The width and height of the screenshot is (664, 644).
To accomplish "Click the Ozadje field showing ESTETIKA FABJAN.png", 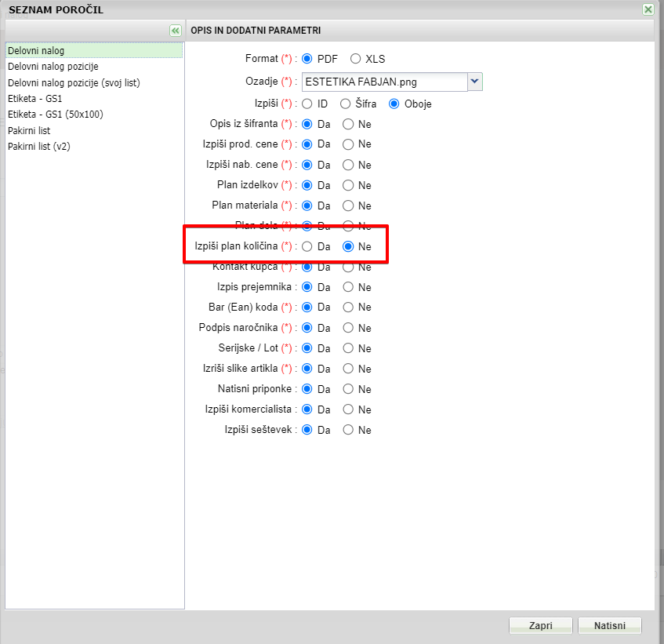I will click(x=384, y=81).
